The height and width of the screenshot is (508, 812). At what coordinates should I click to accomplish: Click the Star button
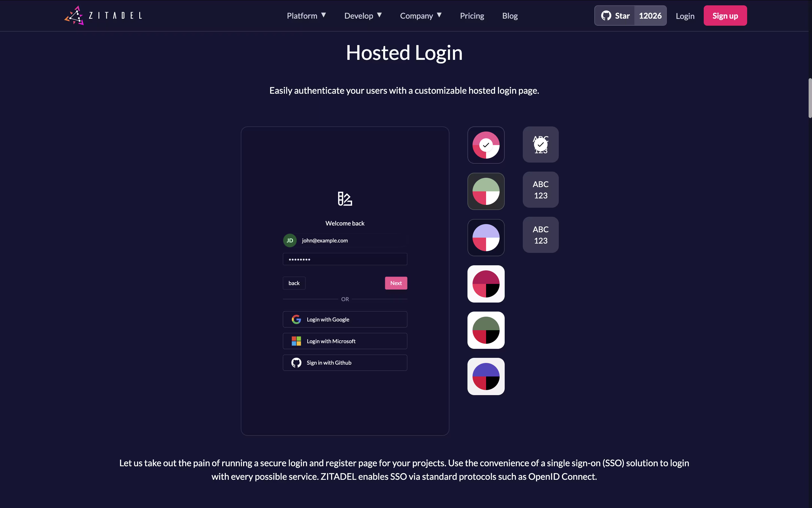(615, 16)
